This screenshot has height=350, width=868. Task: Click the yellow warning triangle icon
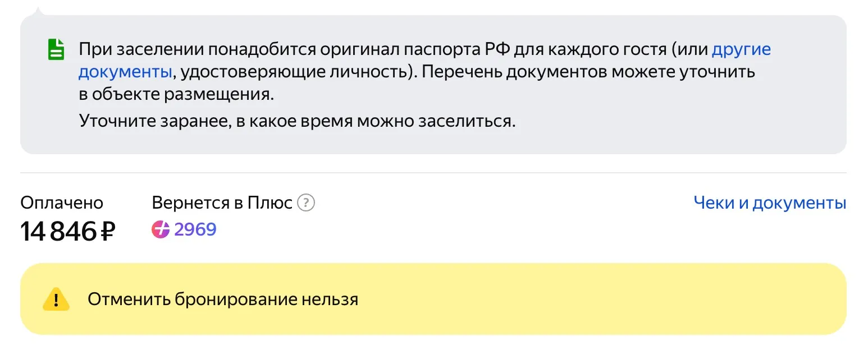(56, 300)
